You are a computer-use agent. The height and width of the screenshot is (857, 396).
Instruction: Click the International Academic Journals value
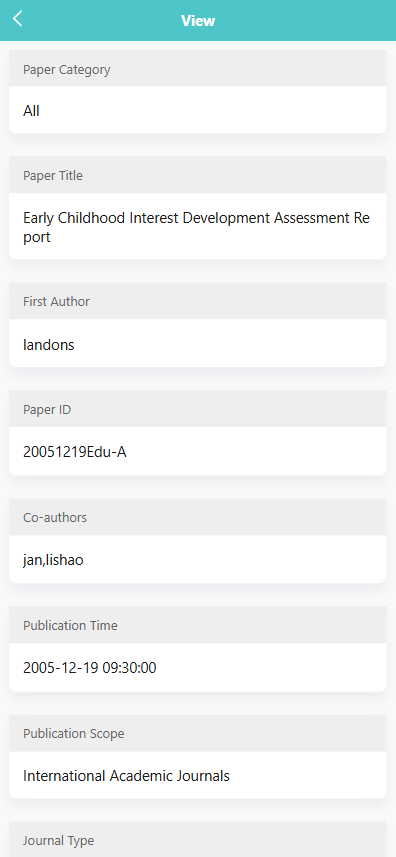(126, 776)
